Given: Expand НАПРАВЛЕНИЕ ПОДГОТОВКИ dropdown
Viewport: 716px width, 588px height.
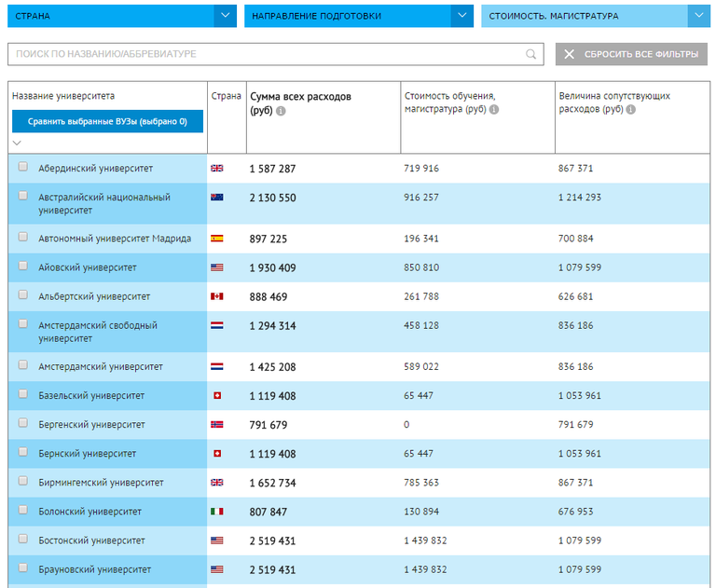Looking at the screenshot, I should coord(462,16).
